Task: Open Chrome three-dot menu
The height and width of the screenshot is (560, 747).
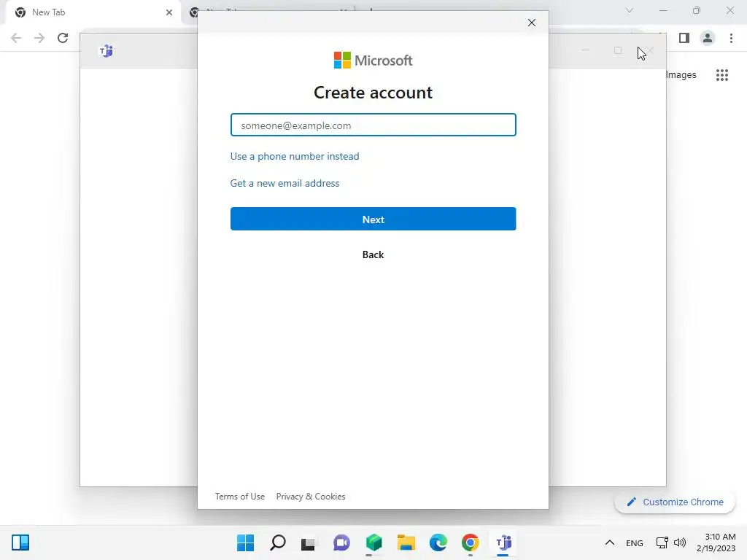Action: point(731,38)
